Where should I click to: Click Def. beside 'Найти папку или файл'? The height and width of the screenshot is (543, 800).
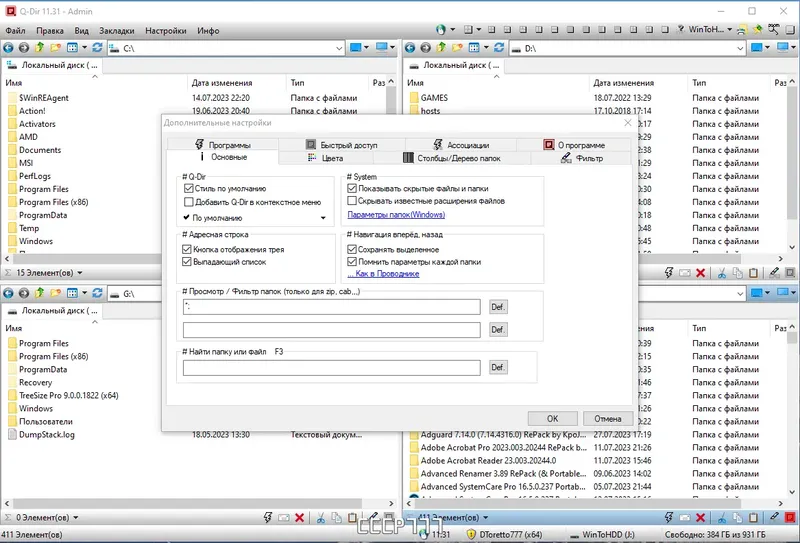pos(497,367)
